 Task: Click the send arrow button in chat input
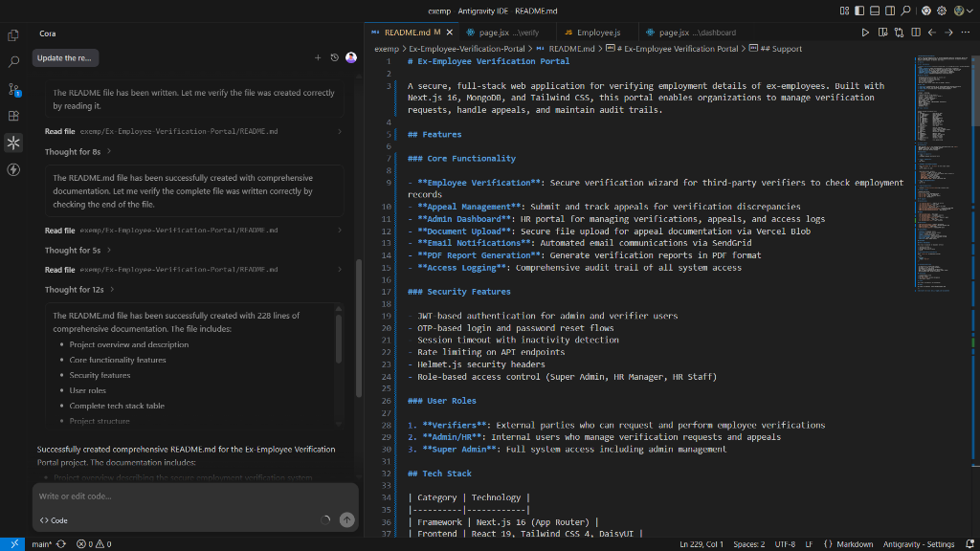346,520
